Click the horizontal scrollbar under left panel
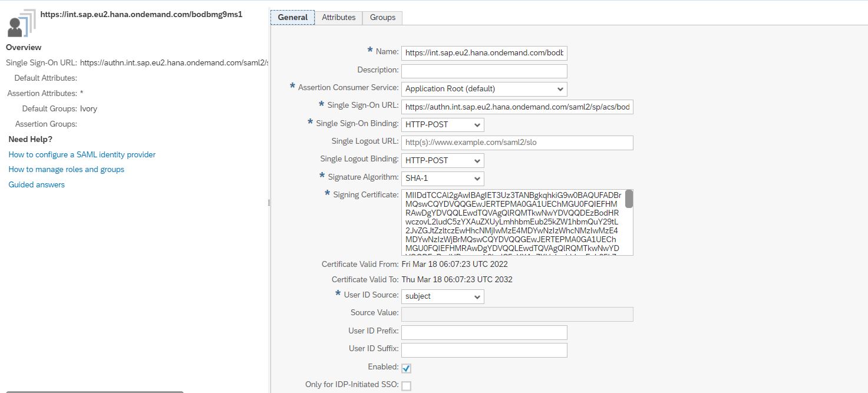Image resolution: width=868 pixels, height=393 pixels. coord(94,391)
